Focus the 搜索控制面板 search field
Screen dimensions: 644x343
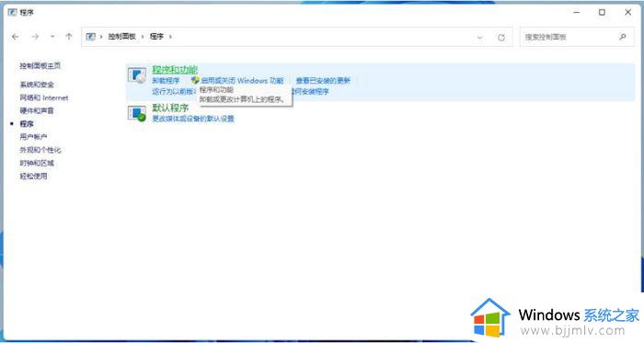tap(577, 37)
